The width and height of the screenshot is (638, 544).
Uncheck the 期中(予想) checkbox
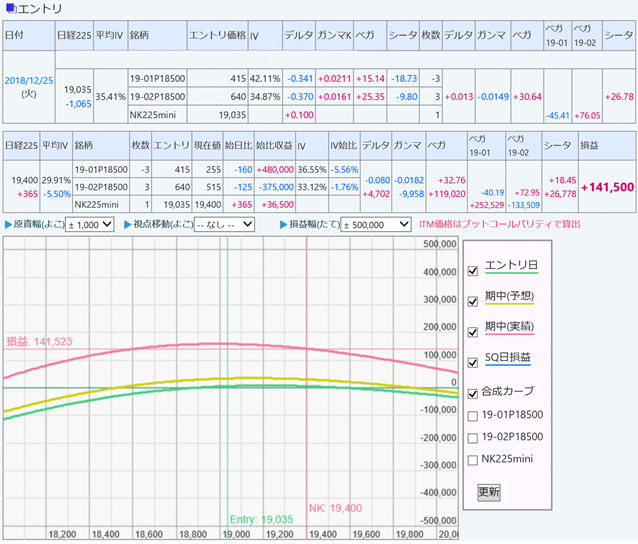[x=473, y=301]
